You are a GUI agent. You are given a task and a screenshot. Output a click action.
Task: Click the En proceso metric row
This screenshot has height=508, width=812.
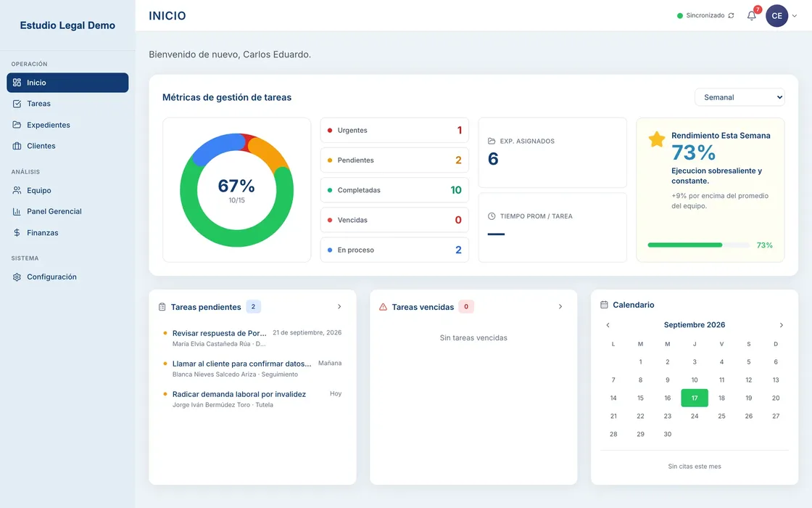click(x=394, y=250)
